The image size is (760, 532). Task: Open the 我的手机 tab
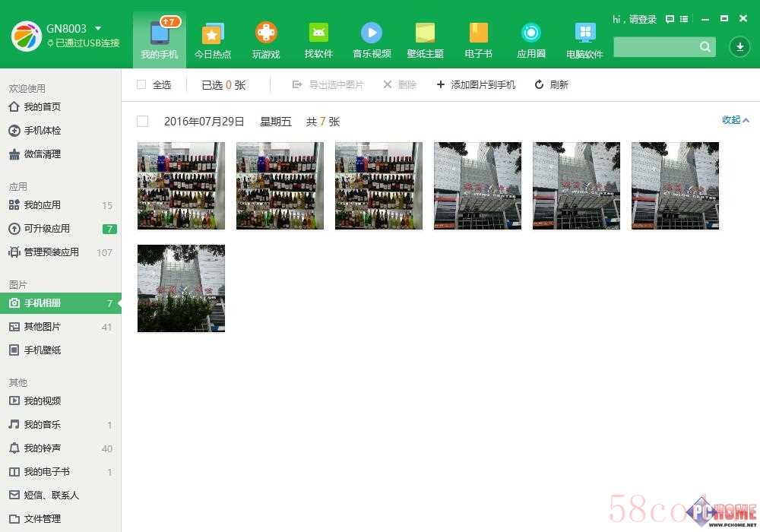pyautogui.click(x=160, y=40)
